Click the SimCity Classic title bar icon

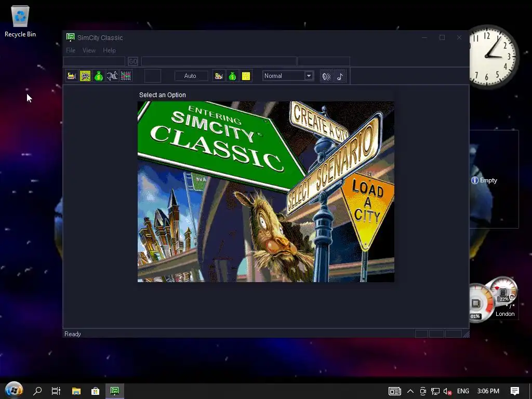pyautogui.click(x=71, y=37)
